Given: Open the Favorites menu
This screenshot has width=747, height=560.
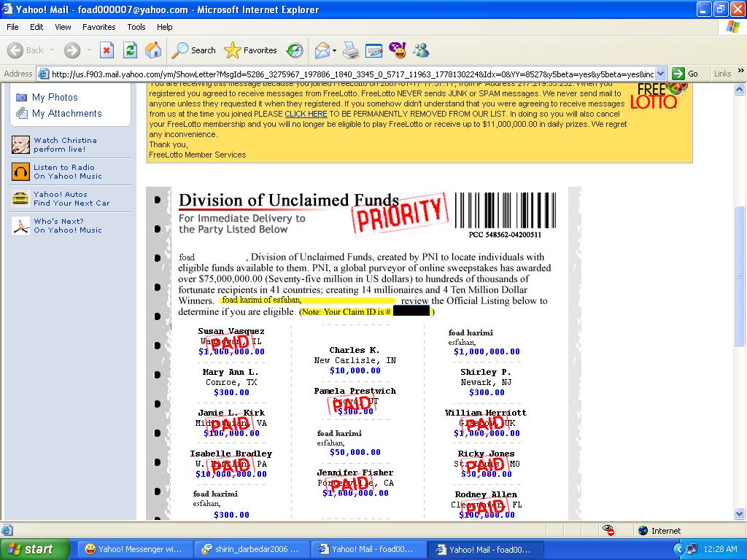Looking at the screenshot, I should click(98, 27).
